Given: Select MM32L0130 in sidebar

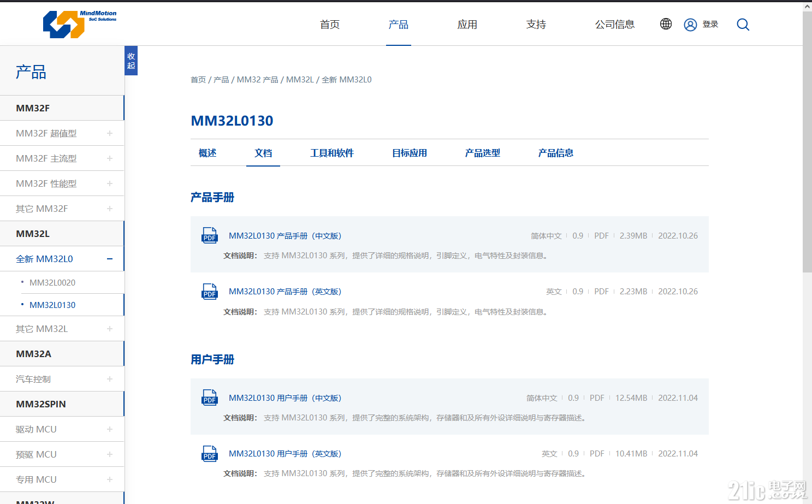Looking at the screenshot, I should point(52,305).
